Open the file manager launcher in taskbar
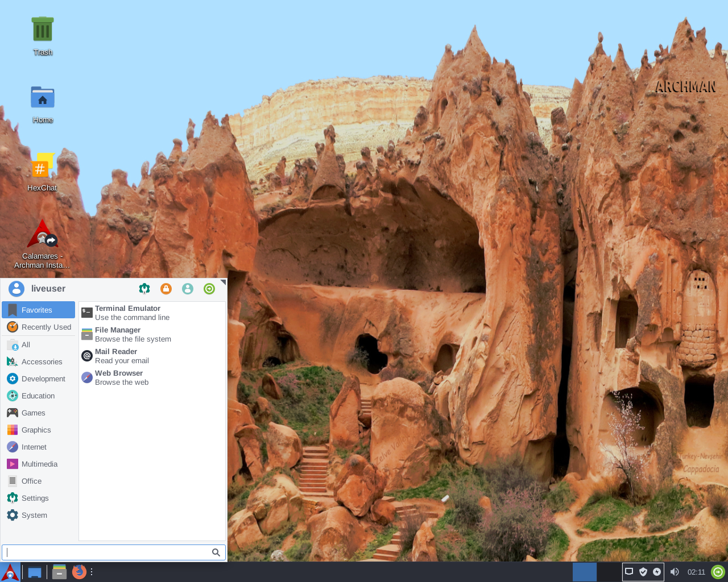 [59, 572]
